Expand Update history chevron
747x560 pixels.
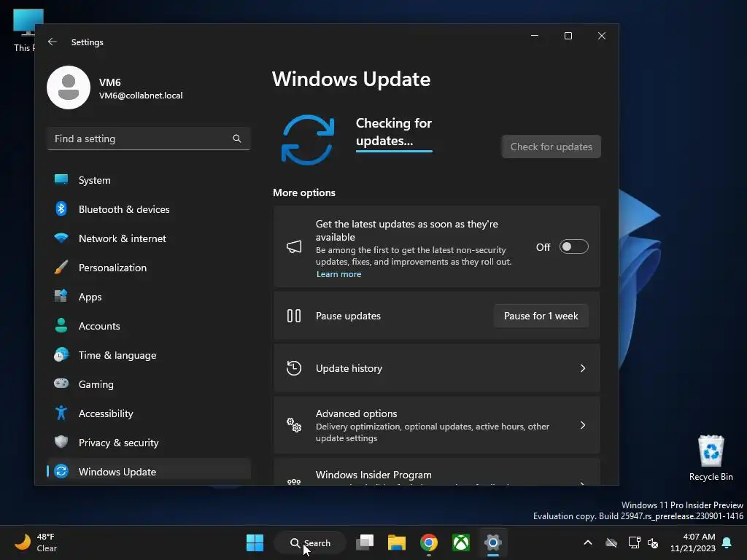pos(583,368)
